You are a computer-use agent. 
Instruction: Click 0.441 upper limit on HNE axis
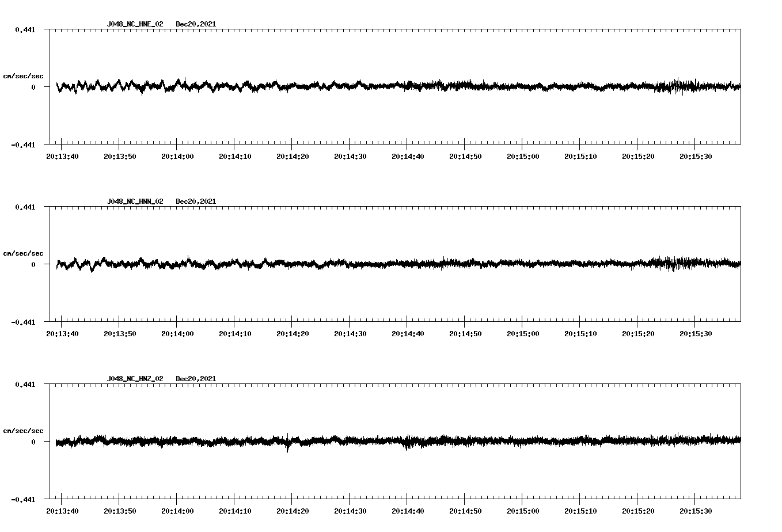tap(25, 29)
